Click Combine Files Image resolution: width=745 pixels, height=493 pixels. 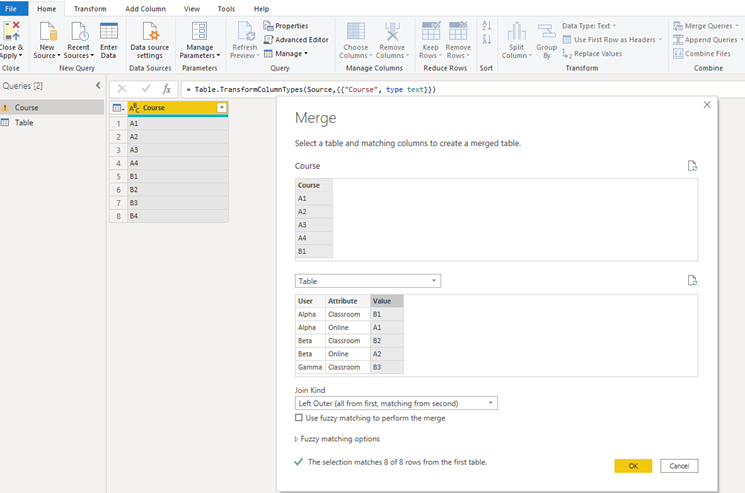click(x=702, y=54)
